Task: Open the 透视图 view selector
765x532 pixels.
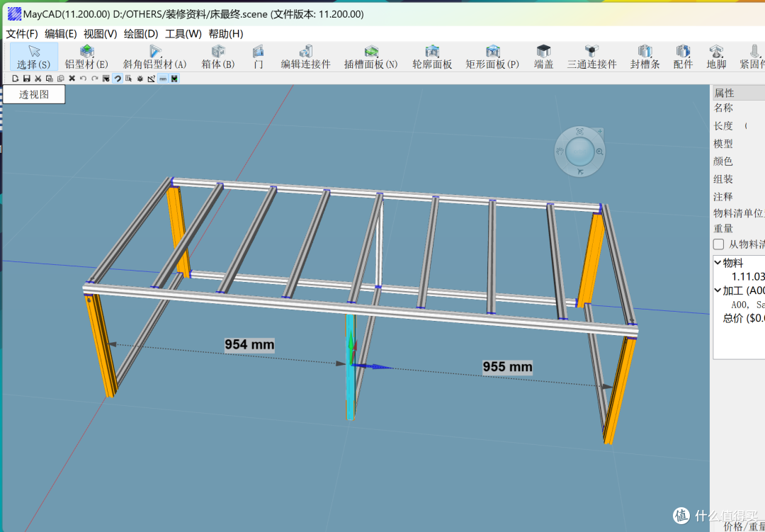Action: click(x=34, y=95)
